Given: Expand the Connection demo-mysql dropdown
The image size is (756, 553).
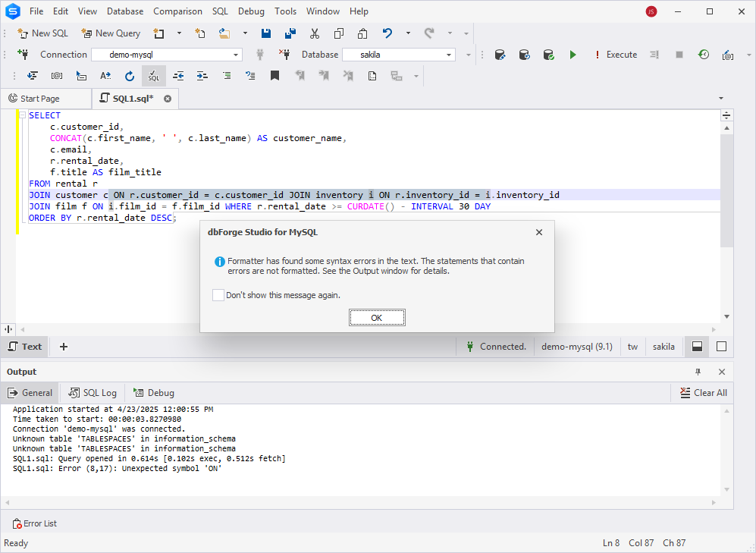Looking at the screenshot, I should [x=236, y=55].
